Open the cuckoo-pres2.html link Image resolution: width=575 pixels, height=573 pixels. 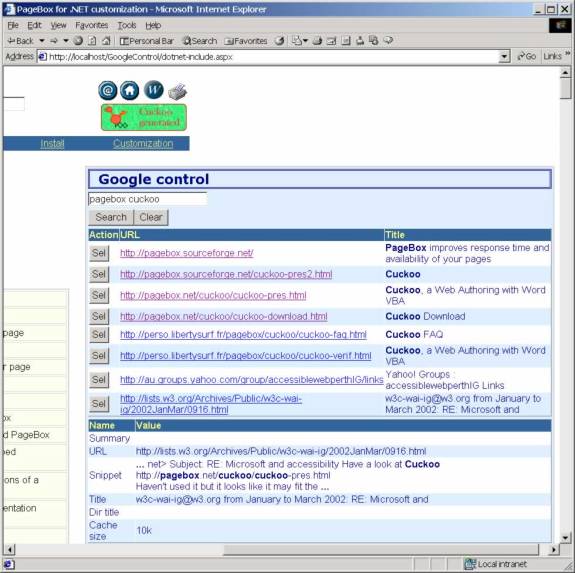click(226, 274)
